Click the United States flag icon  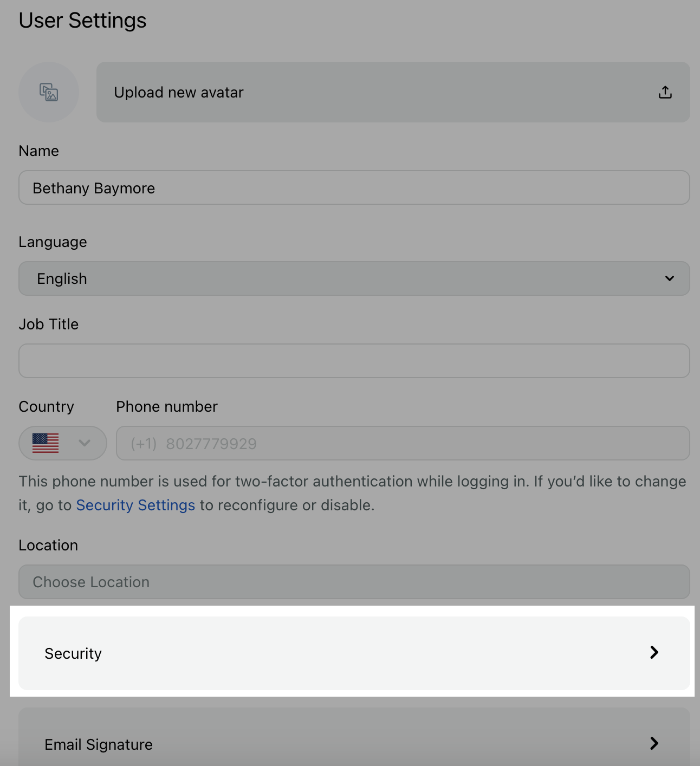tap(46, 443)
